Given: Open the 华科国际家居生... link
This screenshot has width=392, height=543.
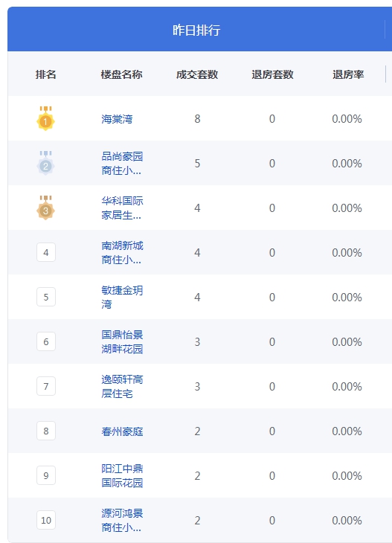Looking at the screenshot, I should (122, 208).
